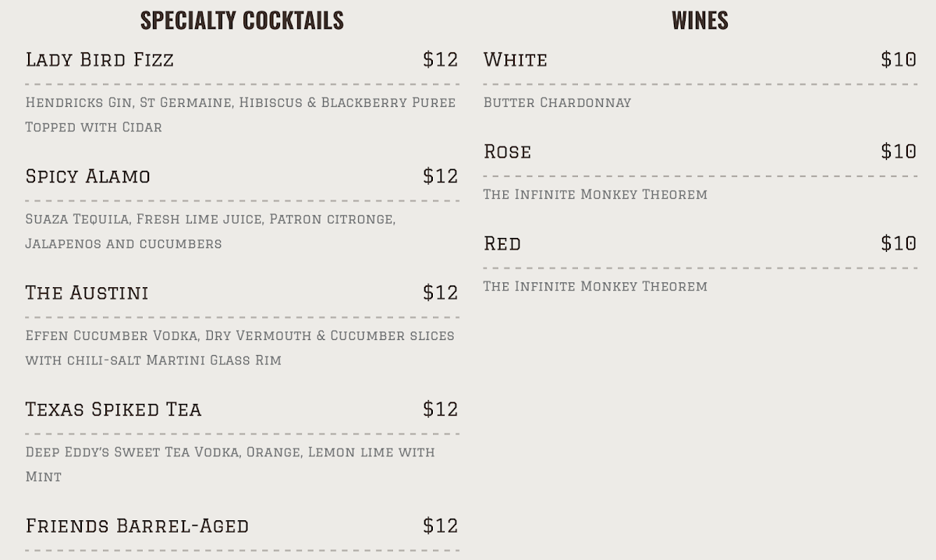936x560 pixels.
Task: Click the Butter Chardonnay description
Action: [x=557, y=102]
